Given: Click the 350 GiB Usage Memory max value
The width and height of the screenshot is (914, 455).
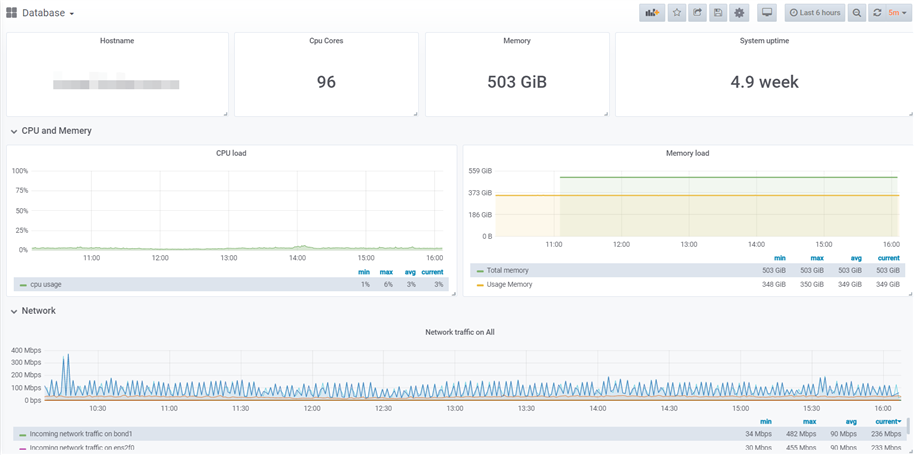Looking at the screenshot, I should point(812,284).
